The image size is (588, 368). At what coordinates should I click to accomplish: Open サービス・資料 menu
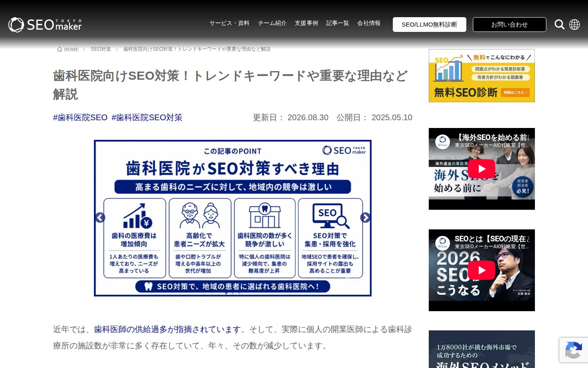coord(229,23)
